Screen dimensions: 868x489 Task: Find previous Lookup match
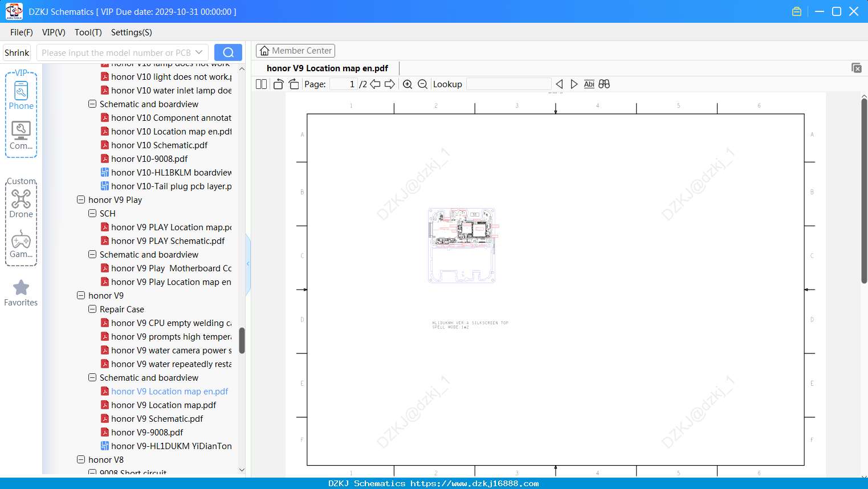click(559, 84)
